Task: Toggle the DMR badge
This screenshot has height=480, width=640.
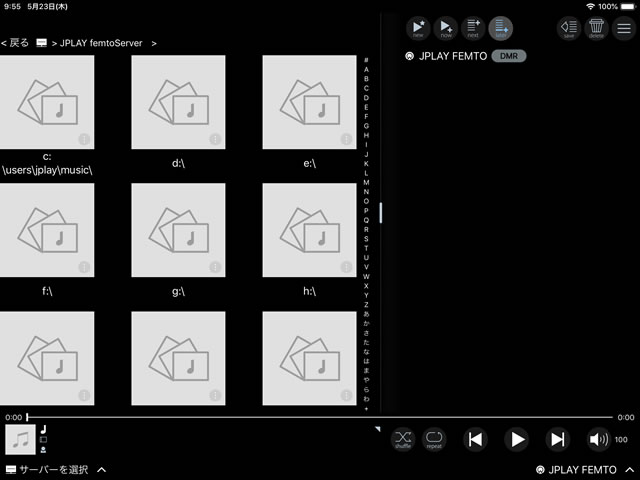Action: [x=509, y=56]
